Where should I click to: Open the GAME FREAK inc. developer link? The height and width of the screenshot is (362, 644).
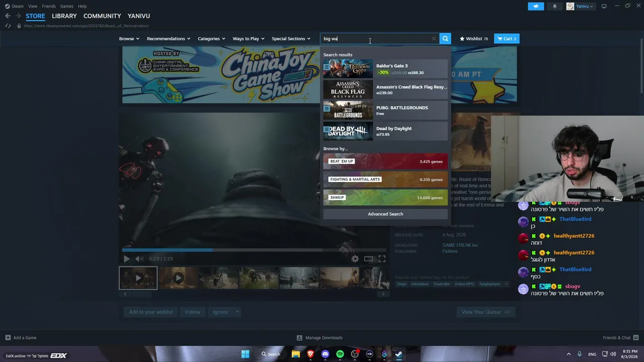460,245
